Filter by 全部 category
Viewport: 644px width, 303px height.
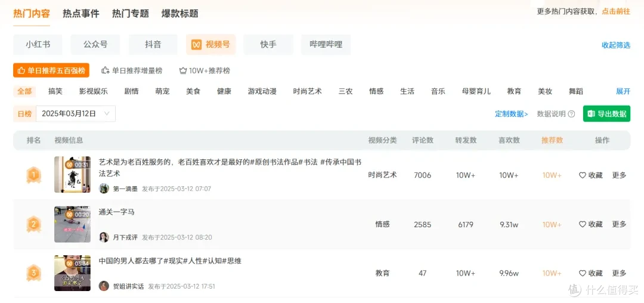tap(24, 91)
